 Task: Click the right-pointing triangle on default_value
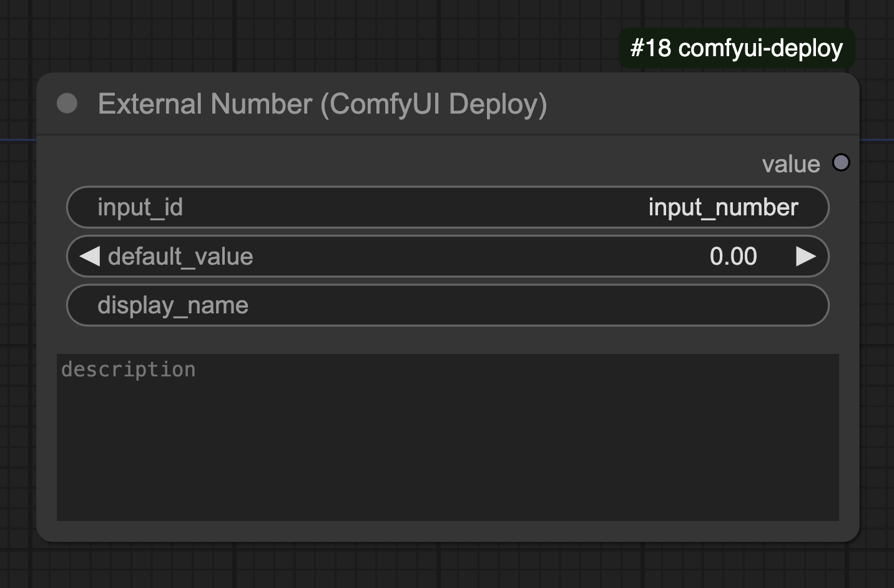pos(807,256)
